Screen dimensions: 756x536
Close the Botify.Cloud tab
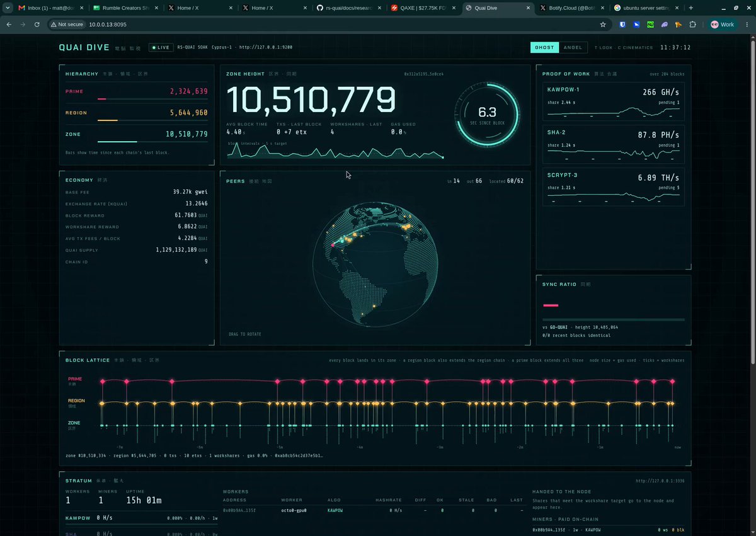602,8
